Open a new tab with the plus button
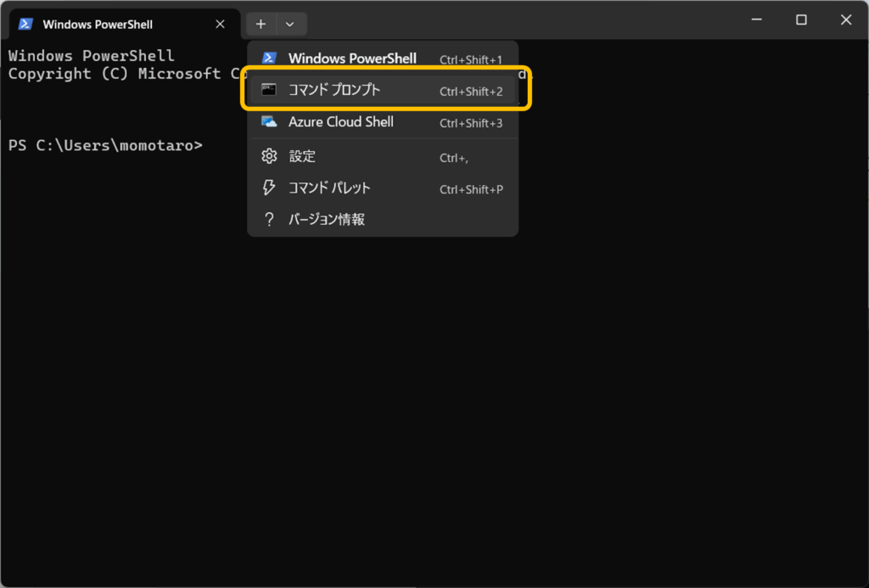The width and height of the screenshot is (869, 588). tap(261, 24)
